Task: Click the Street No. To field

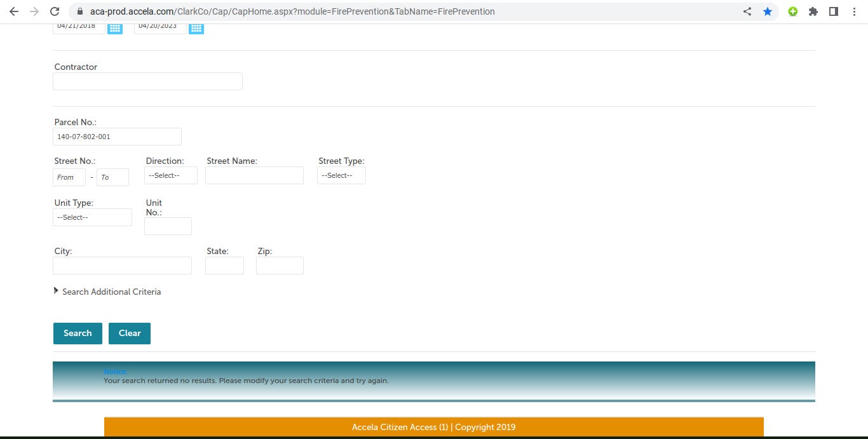Action: (112, 177)
